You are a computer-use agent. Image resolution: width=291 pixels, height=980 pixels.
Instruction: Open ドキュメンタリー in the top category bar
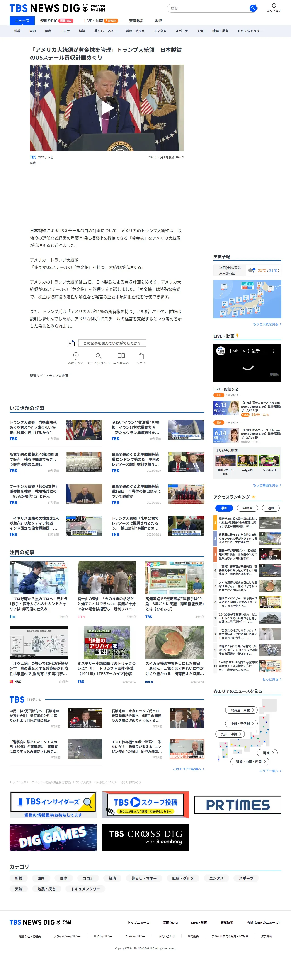pyautogui.click(x=250, y=31)
